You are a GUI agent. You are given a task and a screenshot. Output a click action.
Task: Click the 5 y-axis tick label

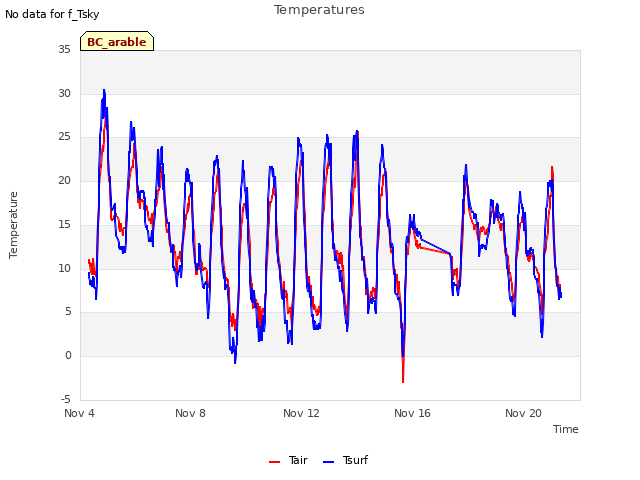68,312
